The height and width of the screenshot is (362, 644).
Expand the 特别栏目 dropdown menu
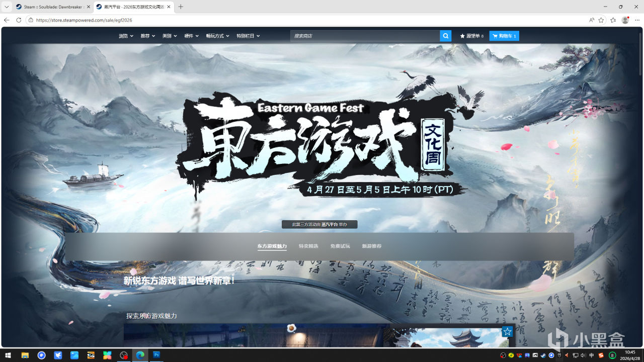pyautogui.click(x=248, y=36)
